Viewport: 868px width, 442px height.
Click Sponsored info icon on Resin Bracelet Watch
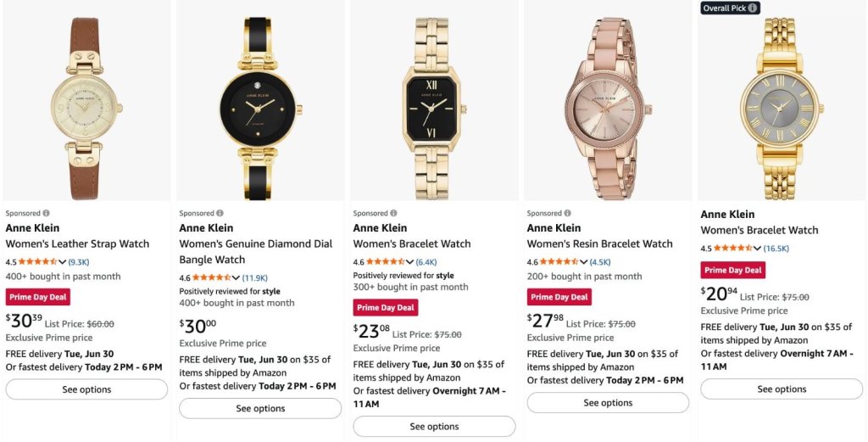[567, 213]
